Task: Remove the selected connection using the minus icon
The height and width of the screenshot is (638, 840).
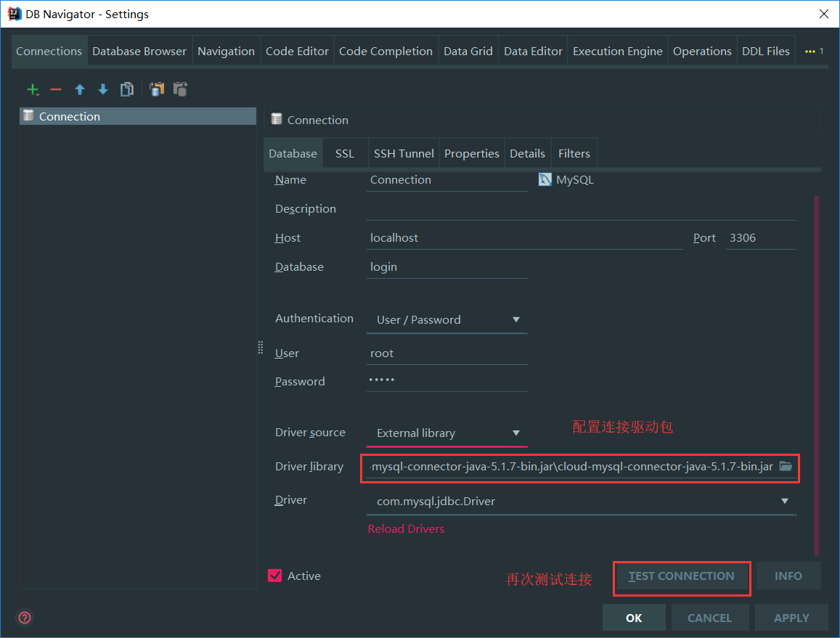Action: click(x=56, y=89)
